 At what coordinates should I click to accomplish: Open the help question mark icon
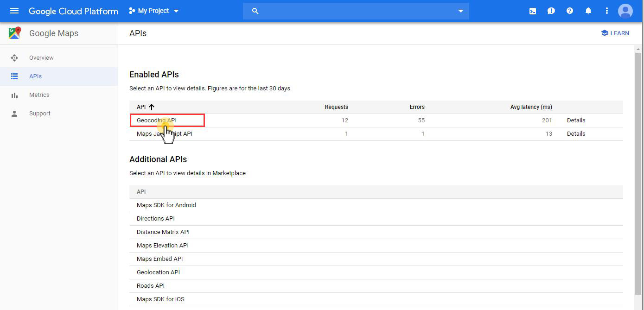coord(570,11)
